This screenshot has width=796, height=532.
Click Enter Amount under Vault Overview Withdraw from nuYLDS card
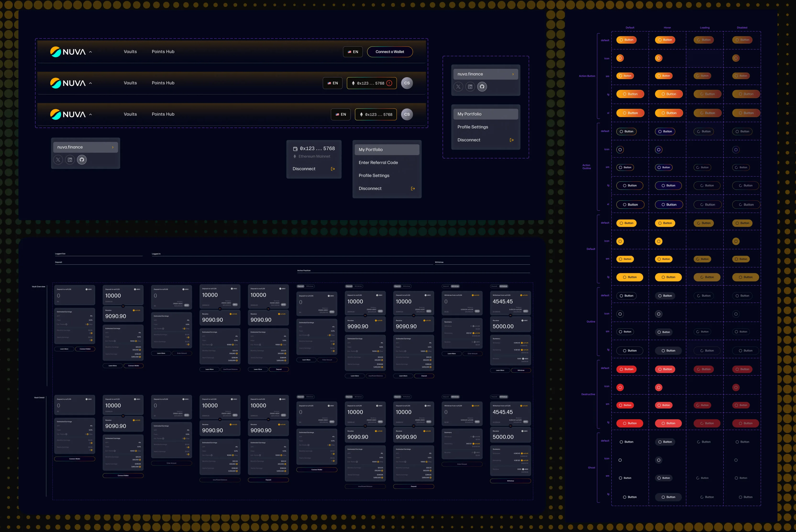point(472,353)
